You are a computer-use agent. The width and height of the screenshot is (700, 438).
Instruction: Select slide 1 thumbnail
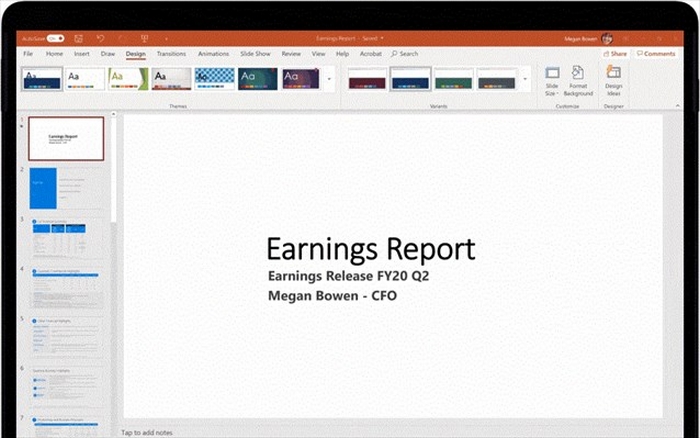pyautogui.click(x=66, y=138)
